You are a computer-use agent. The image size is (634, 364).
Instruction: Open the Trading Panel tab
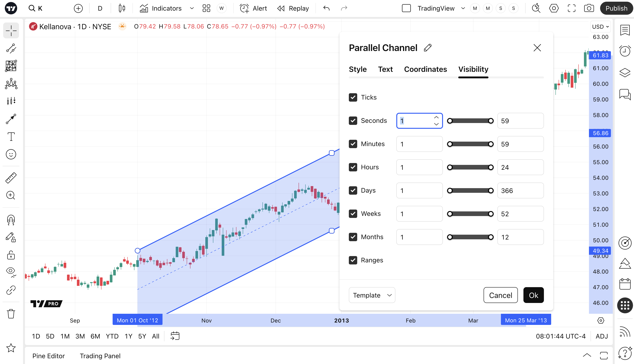(x=100, y=356)
